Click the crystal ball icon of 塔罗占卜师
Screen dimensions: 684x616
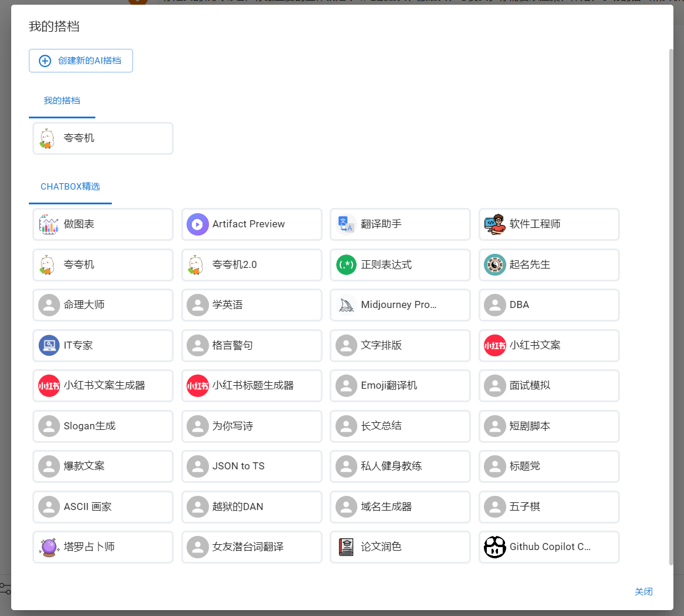coord(49,547)
